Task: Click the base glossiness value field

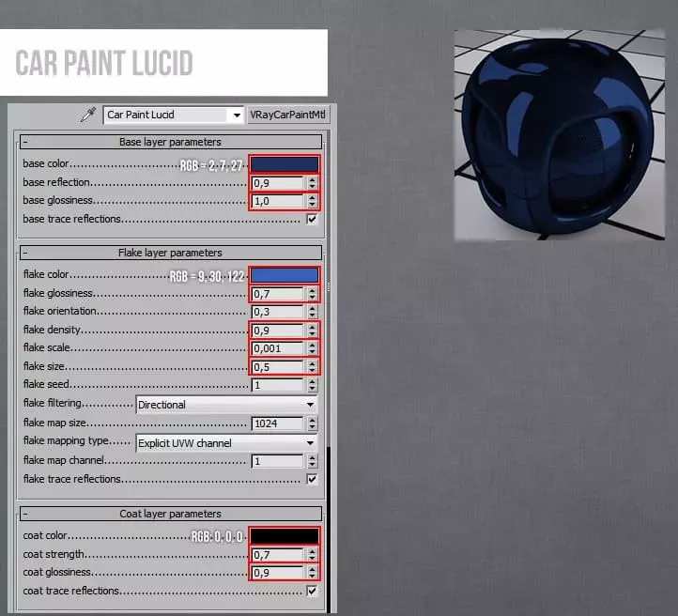Action: (x=278, y=201)
